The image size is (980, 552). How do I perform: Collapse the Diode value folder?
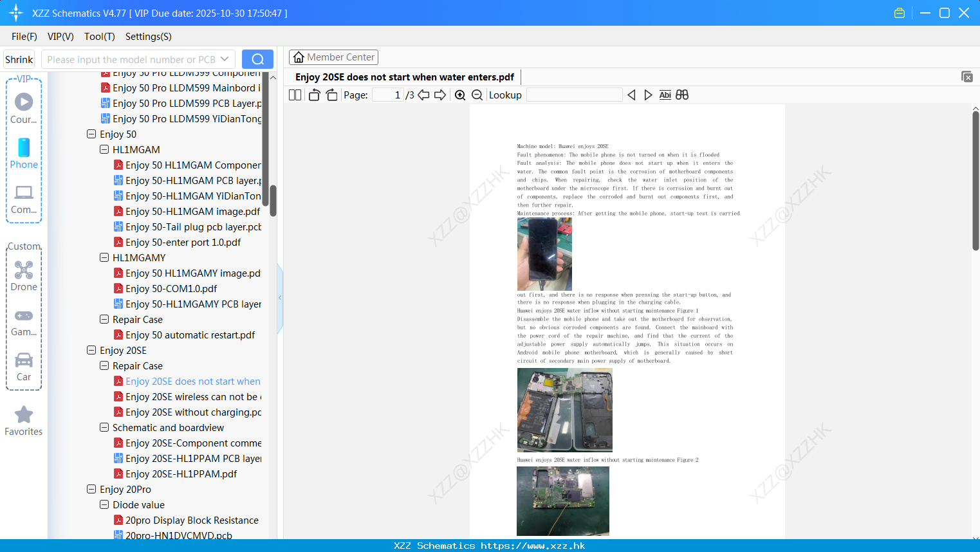pos(104,505)
